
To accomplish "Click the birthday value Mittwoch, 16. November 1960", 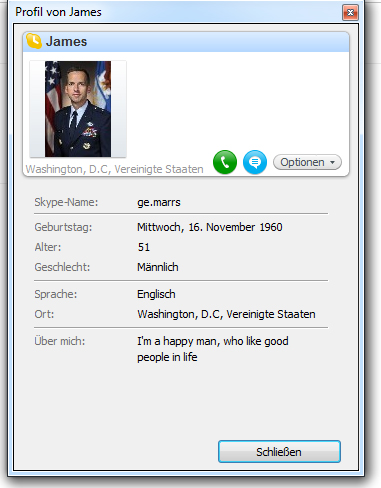I will (x=210, y=227).
